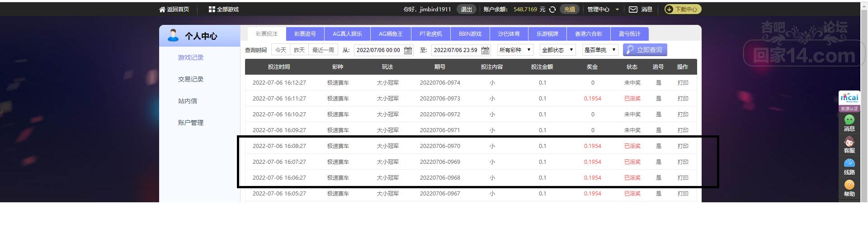Screen dimensions: 868x248
Task: Switch to 彩票追号 tab
Action: tap(305, 34)
